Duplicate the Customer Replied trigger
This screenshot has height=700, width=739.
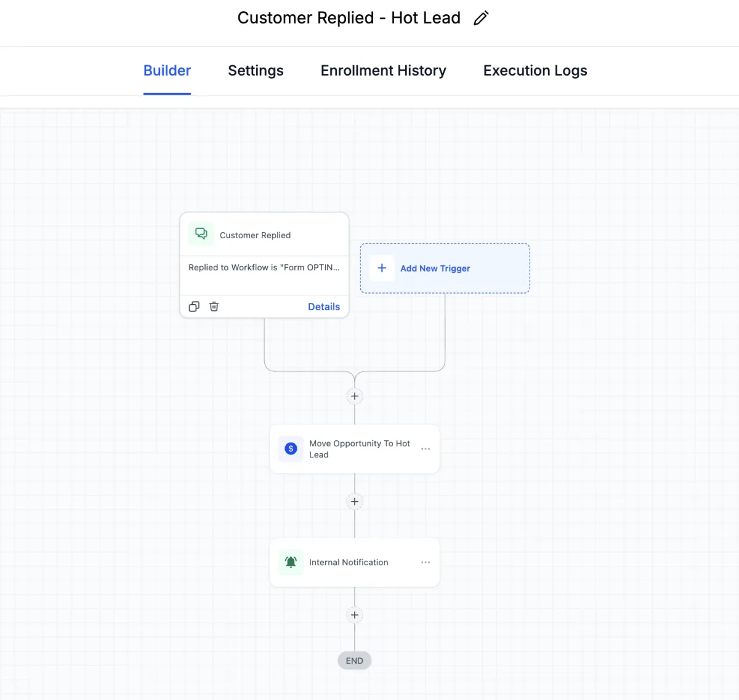coord(194,307)
